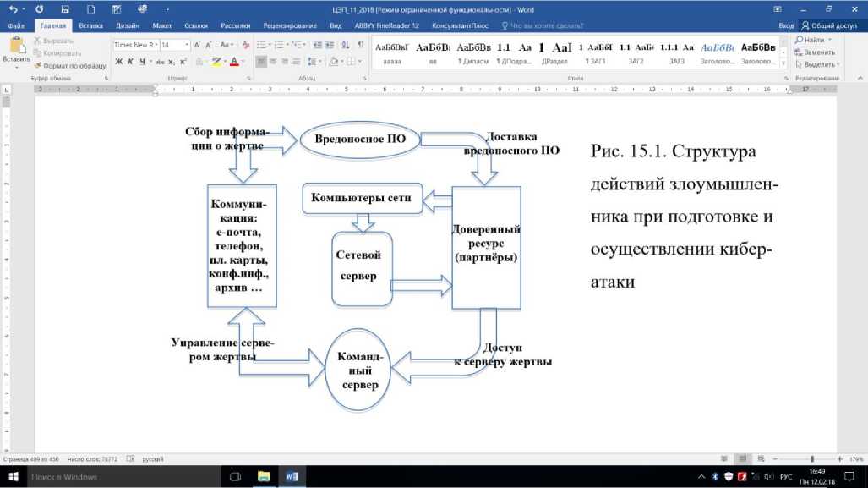Click Task View icon on taskbar
The height and width of the screenshot is (488, 868).
point(235,476)
